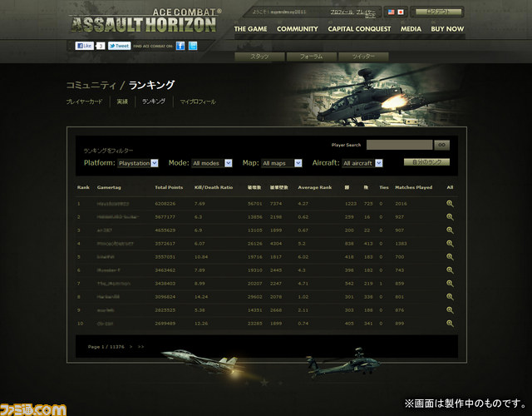The height and width of the screenshot is (416, 532).
Task: Select total points value 4655629
Action: pos(165,230)
